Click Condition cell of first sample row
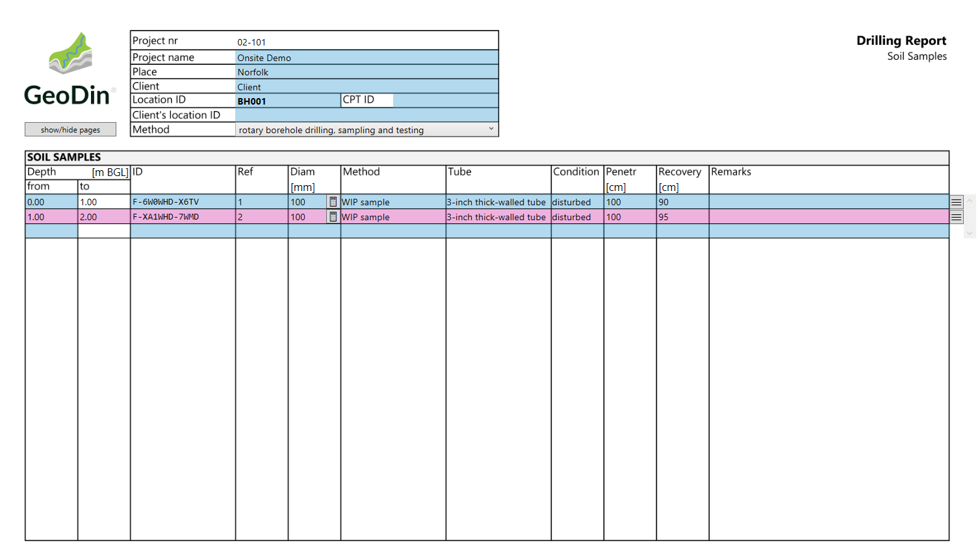 pos(577,202)
